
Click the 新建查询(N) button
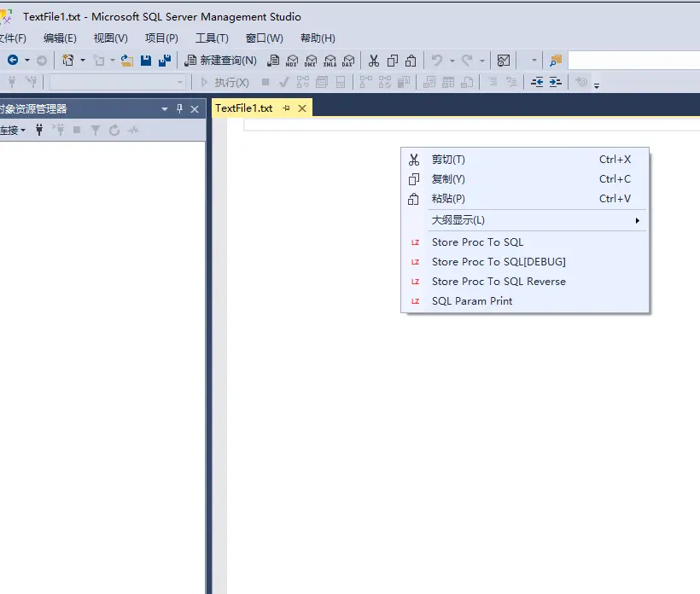click(220, 61)
